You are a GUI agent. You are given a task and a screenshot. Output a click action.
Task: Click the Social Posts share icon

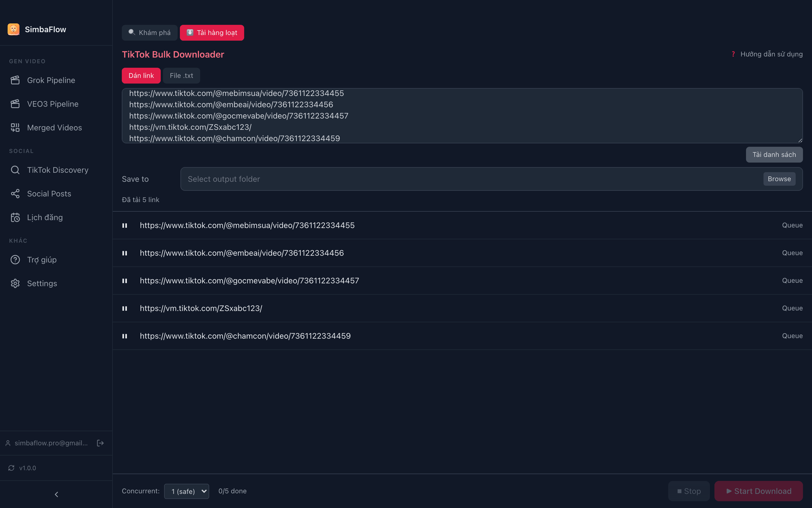[x=15, y=194]
